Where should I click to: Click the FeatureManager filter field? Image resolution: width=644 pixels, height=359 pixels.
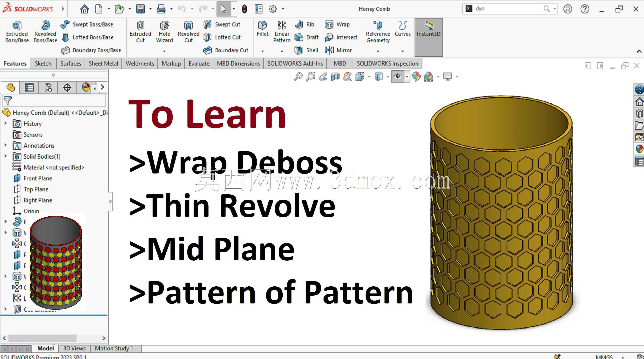click(x=54, y=101)
